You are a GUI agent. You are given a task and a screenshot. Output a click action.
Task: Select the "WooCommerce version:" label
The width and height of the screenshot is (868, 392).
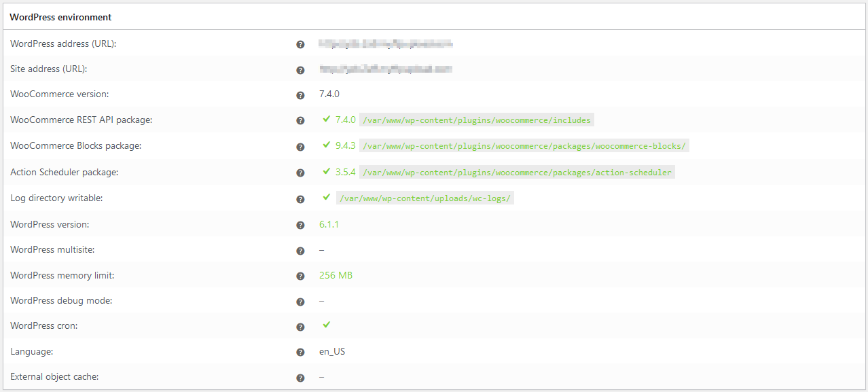click(x=59, y=94)
